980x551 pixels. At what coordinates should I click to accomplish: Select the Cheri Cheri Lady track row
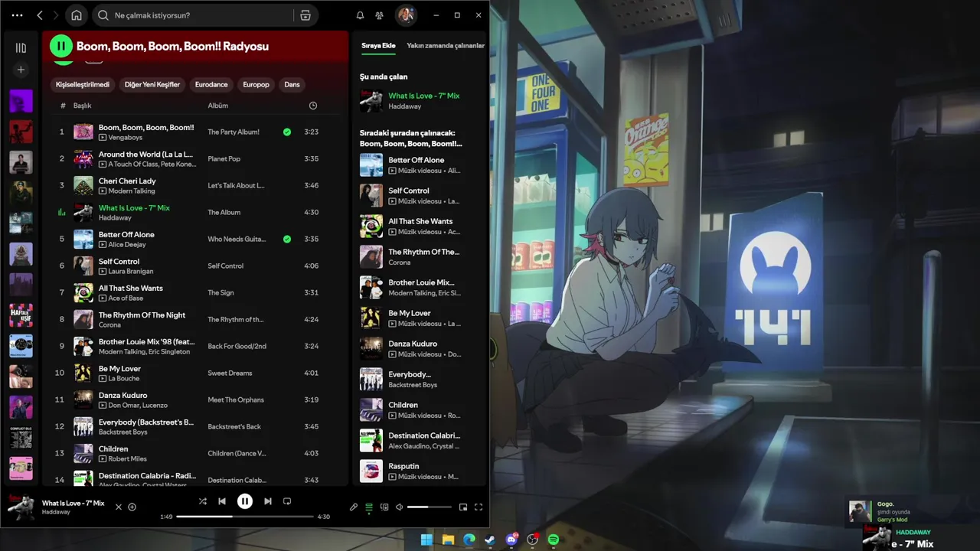[191, 185]
